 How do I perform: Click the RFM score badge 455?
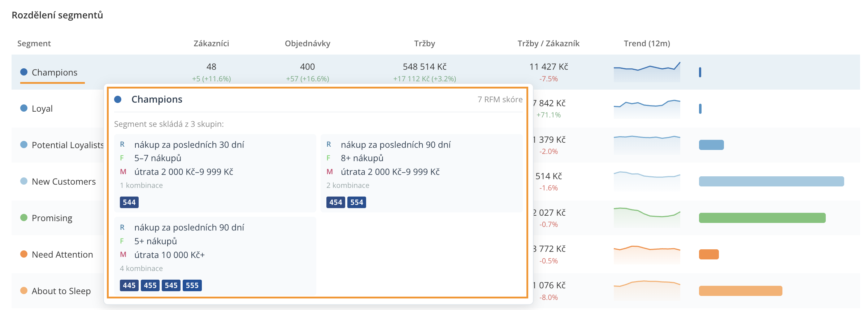pyautogui.click(x=150, y=285)
